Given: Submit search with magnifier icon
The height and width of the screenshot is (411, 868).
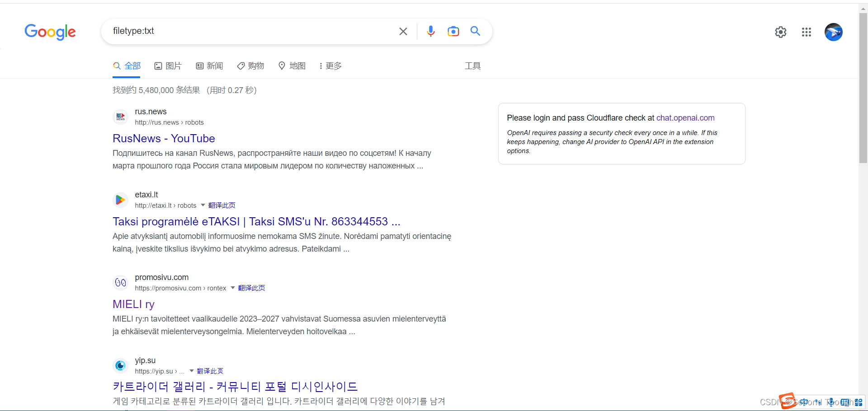Looking at the screenshot, I should click(x=475, y=31).
